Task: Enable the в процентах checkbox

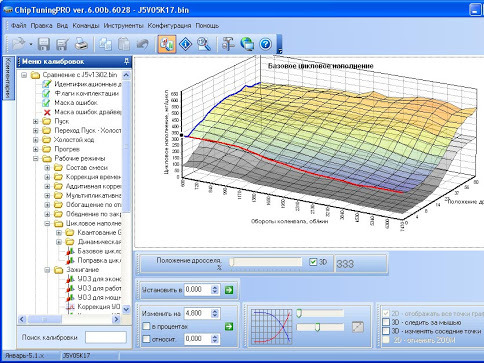Action: pos(146,326)
